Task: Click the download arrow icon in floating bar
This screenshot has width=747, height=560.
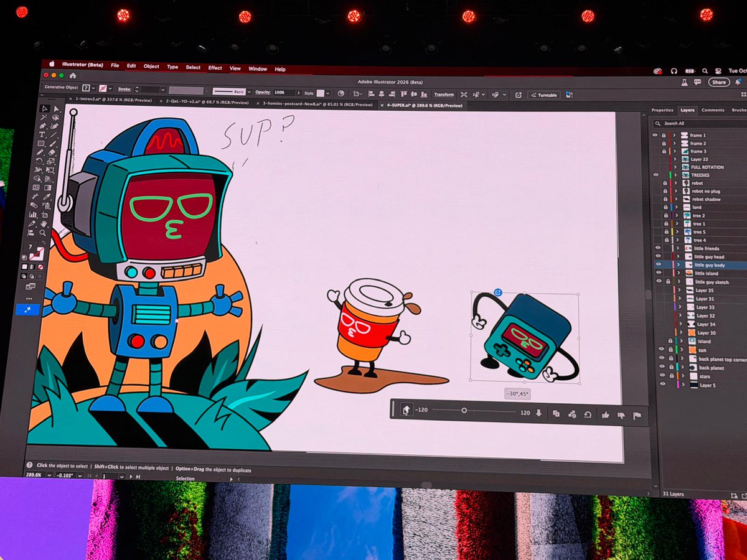Action: 539,413
